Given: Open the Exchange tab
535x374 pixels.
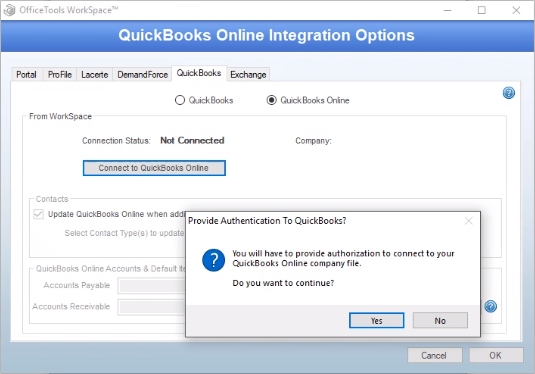Looking at the screenshot, I should click(x=248, y=74).
